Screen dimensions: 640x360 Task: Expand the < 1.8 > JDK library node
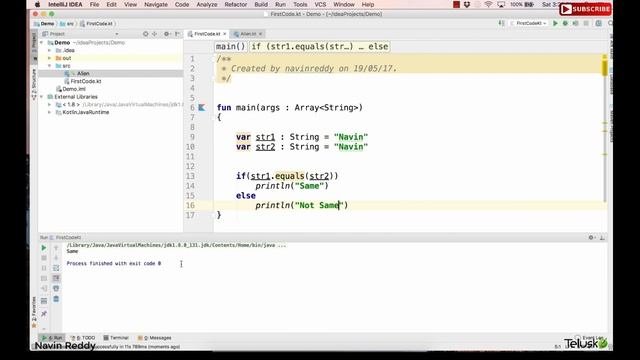[x=50, y=104]
